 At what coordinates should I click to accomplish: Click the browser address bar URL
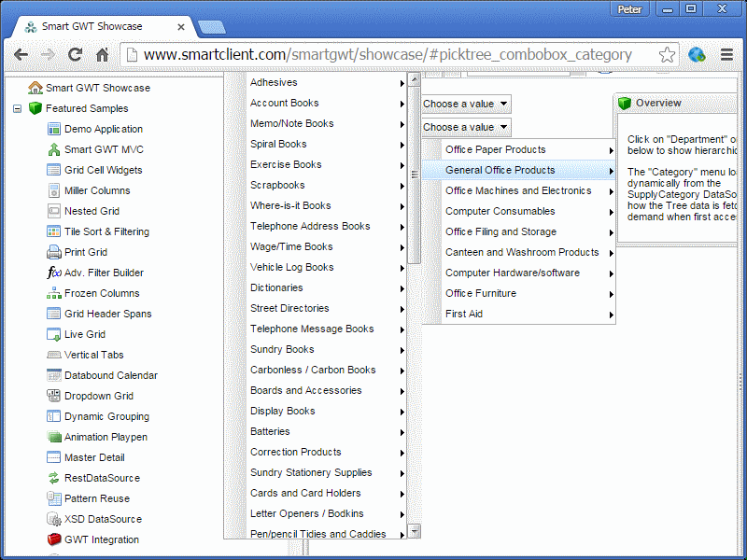(x=388, y=55)
